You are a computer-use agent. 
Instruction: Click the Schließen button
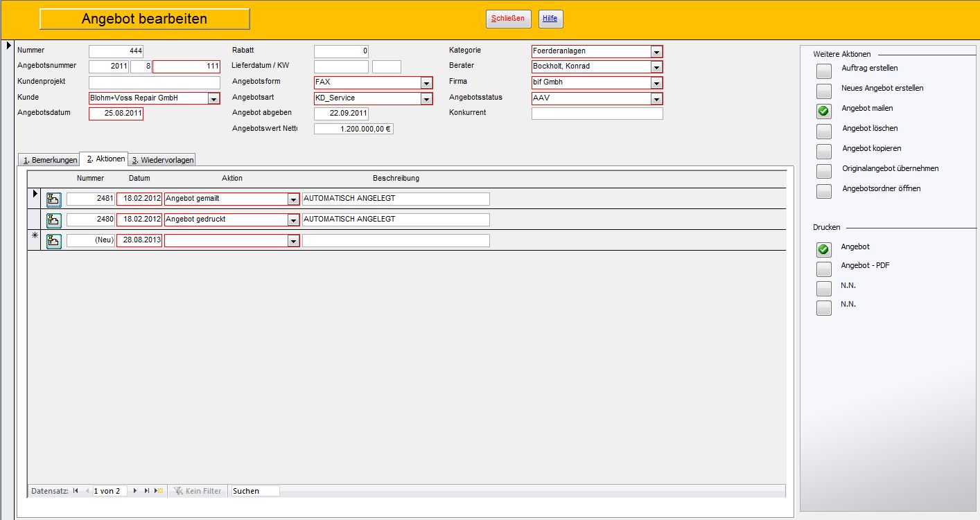[x=508, y=19]
